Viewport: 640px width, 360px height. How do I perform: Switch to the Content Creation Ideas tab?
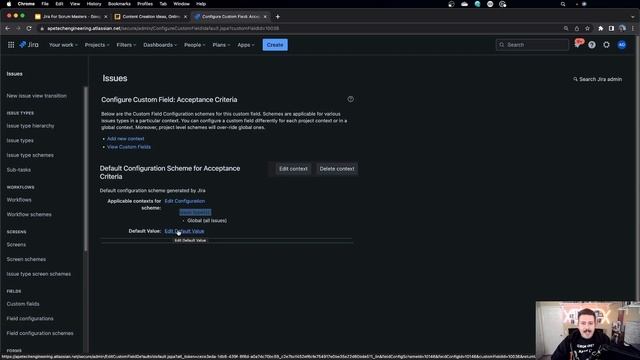point(150,17)
